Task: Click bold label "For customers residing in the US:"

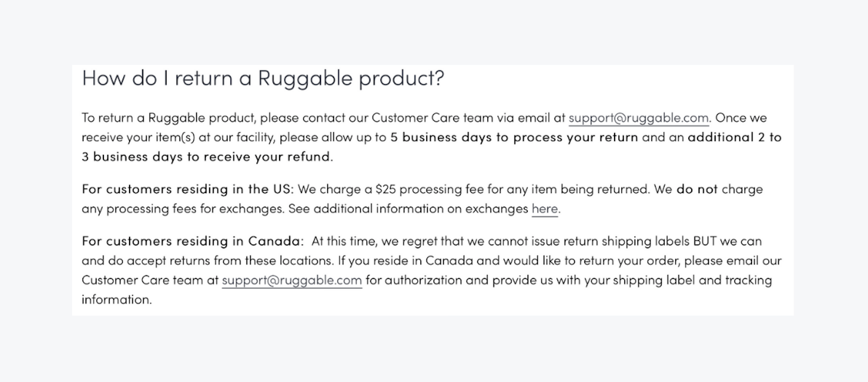Action: tap(187, 189)
